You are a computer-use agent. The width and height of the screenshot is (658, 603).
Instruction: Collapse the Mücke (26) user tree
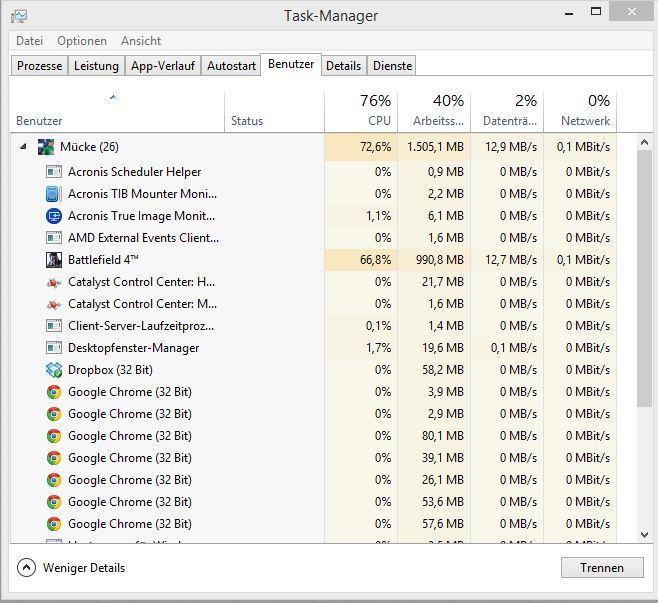[x=24, y=146]
